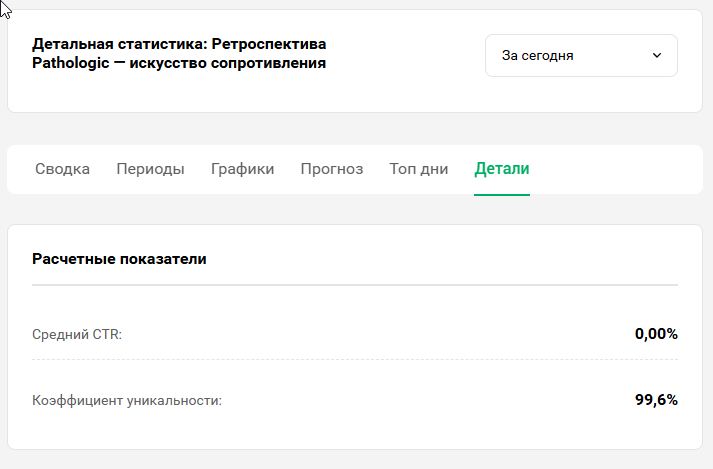Select the active Детали tab
713x469 pixels.
tap(502, 169)
